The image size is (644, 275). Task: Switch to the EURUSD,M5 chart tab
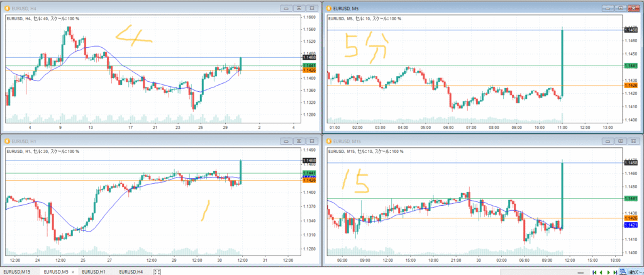pyautogui.click(x=55, y=271)
